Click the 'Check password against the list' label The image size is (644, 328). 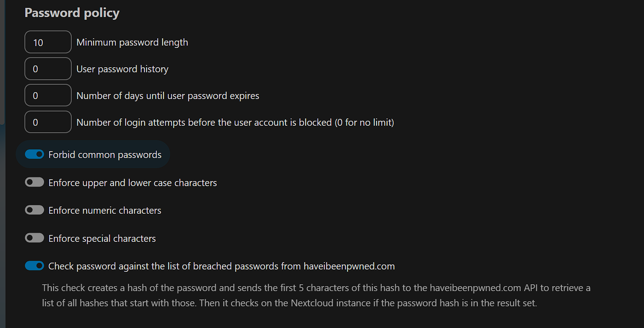(221, 266)
